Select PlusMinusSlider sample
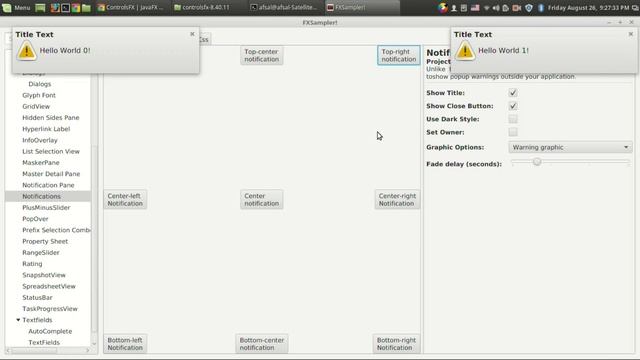The image size is (640, 360). [46, 207]
